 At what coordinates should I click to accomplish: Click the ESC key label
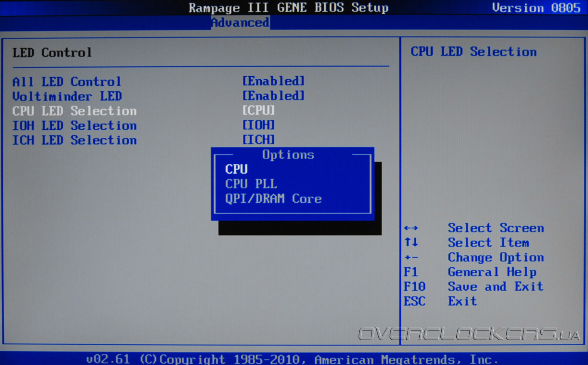(x=415, y=301)
